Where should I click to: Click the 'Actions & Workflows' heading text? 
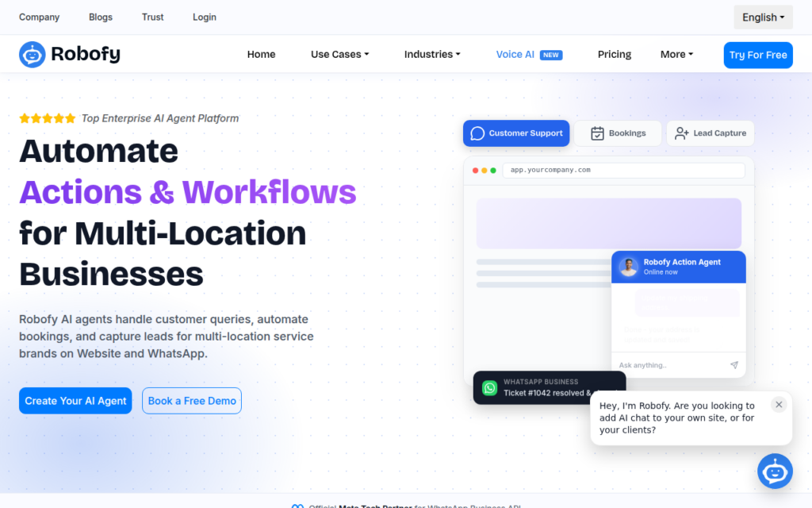tap(187, 192)
